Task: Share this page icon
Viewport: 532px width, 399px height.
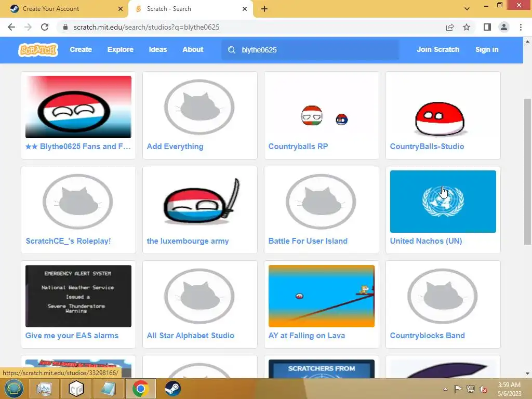Action: pyautogui.click(x=450, y=27)
